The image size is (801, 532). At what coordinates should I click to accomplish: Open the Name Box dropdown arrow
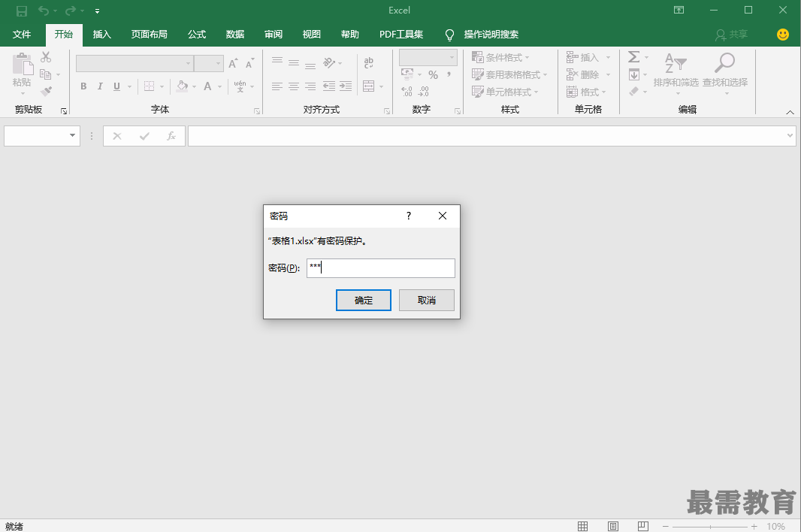73,135
